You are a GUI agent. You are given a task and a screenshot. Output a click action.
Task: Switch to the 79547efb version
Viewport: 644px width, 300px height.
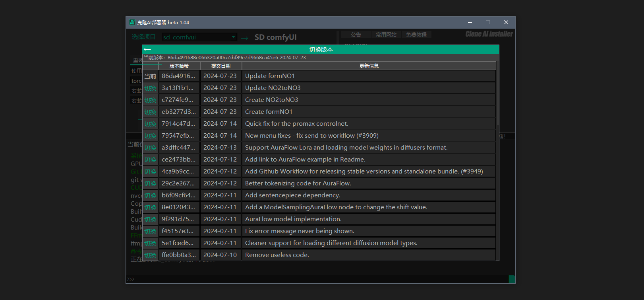pos(150,136)
